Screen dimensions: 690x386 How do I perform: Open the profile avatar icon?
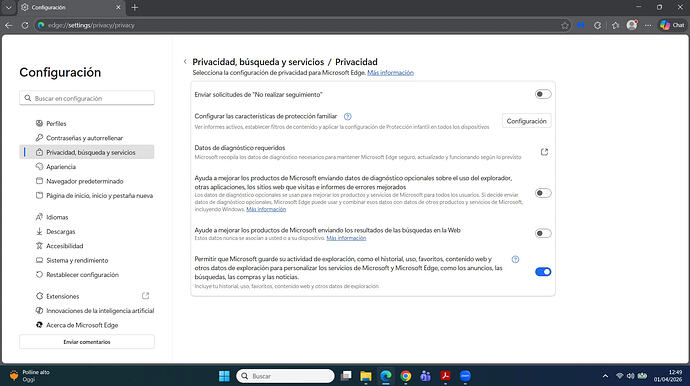click(632, 25)
